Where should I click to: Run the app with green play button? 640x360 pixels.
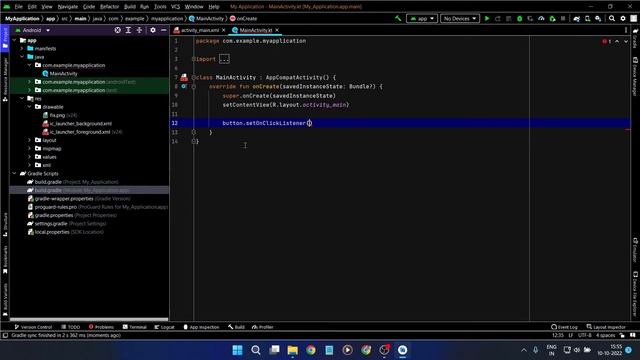(x=487, y=18)
